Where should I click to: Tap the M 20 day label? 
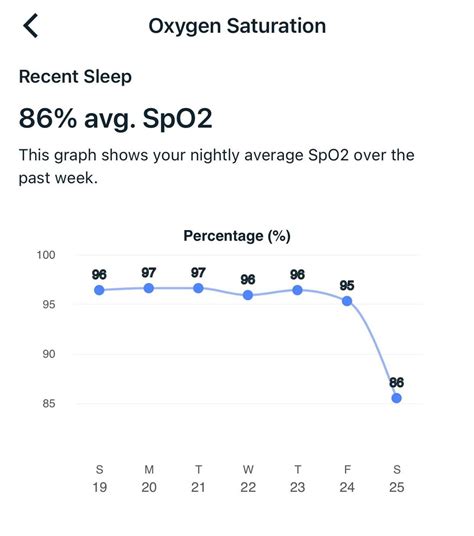[x=149, y=479]
